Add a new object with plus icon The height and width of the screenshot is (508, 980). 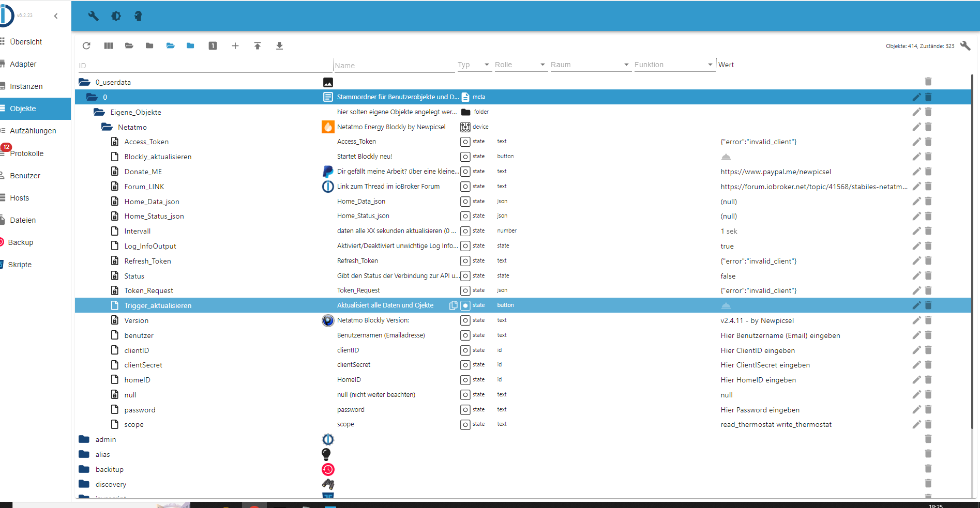pos(235,46)
